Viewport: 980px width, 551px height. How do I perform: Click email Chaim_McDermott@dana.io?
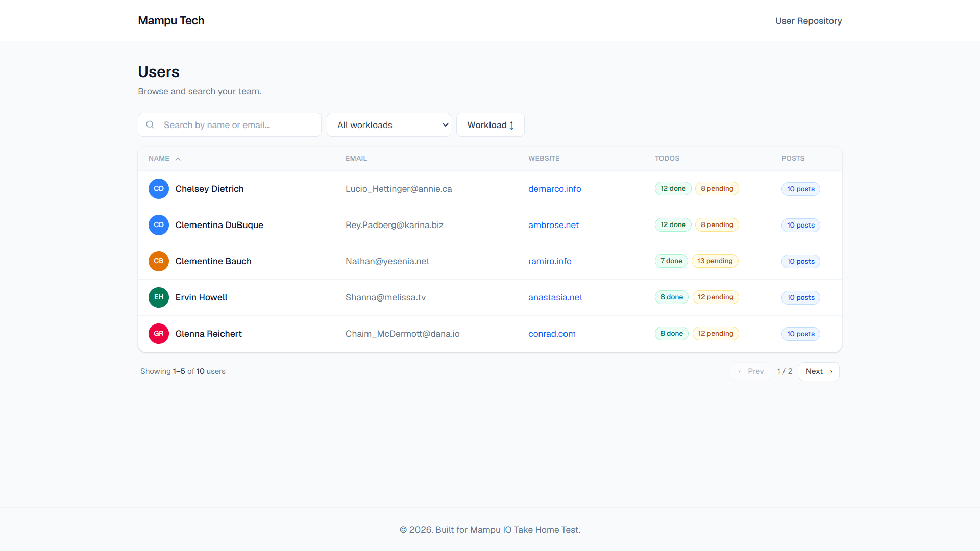(402, 334)
